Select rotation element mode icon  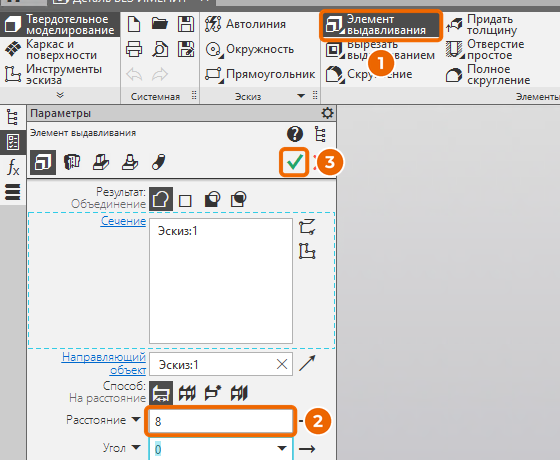tap(72, 162)
